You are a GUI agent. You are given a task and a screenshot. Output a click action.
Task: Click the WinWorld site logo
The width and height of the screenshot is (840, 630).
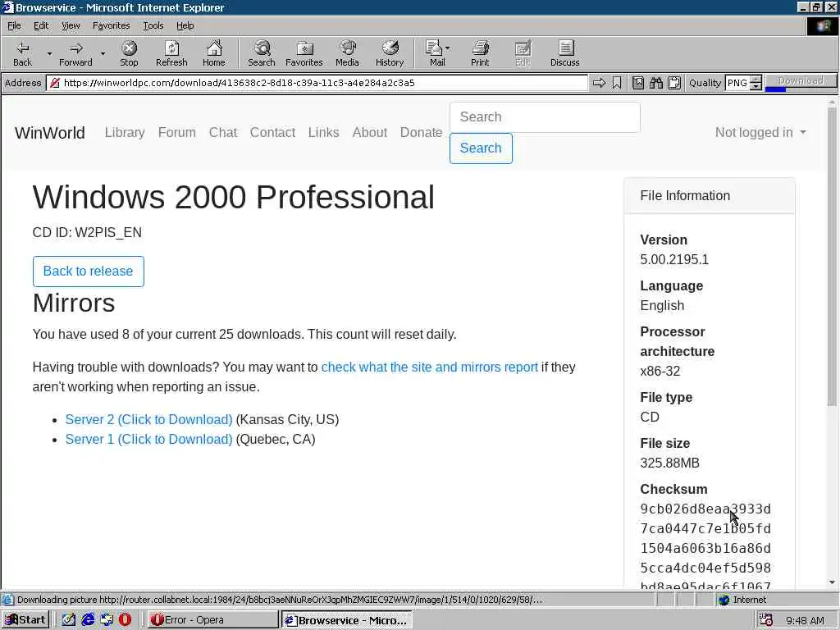50,132
